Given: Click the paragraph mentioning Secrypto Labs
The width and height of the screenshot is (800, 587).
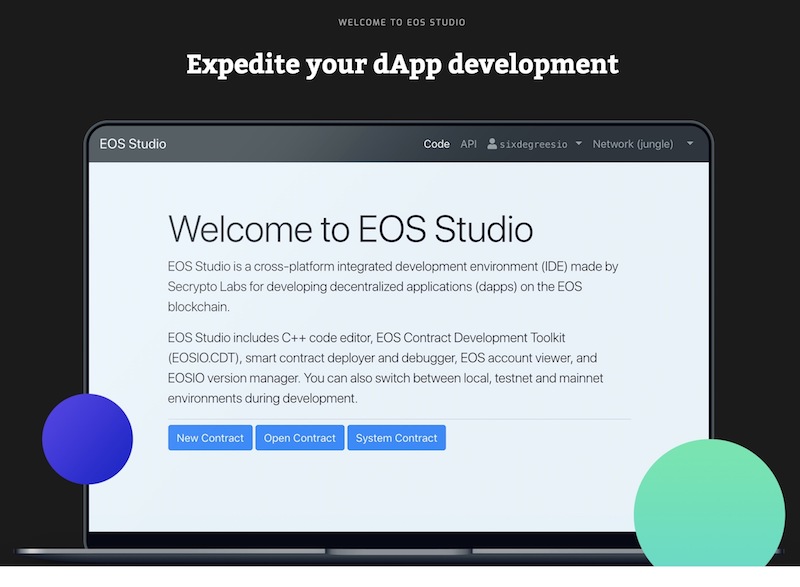Looking at the screenshot, I should (x=393, y=287).
